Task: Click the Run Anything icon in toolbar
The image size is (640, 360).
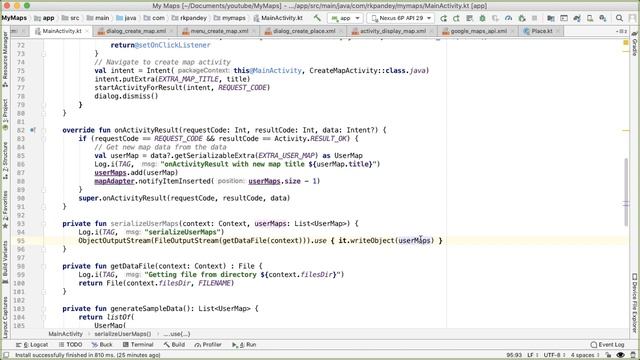Action: point(564,18)
